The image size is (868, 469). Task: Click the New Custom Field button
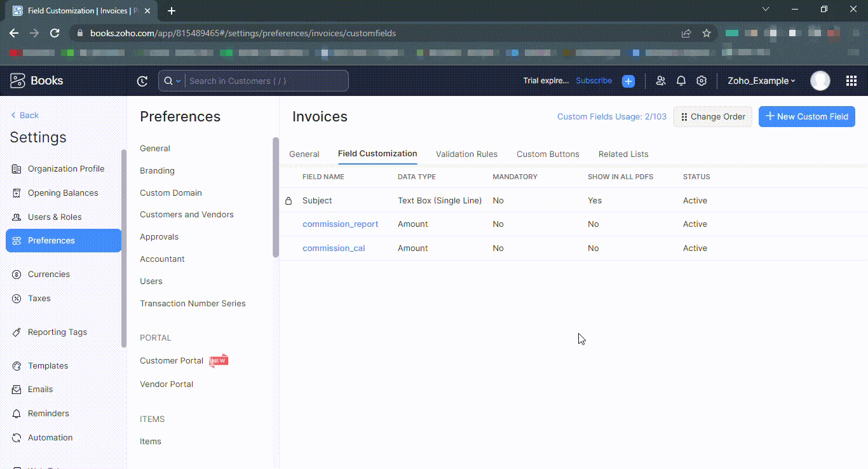pos(806,116)
